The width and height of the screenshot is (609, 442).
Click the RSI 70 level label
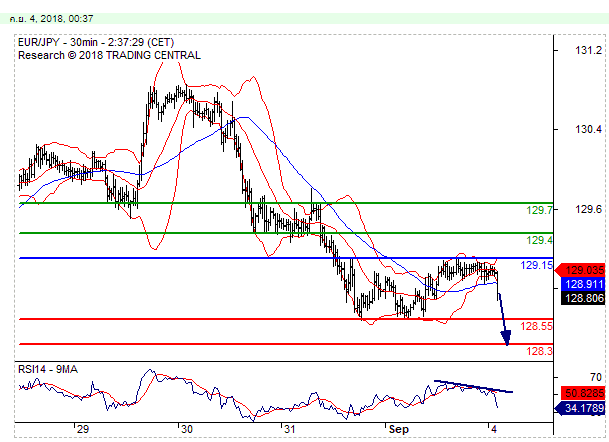[x=595, y=377]
